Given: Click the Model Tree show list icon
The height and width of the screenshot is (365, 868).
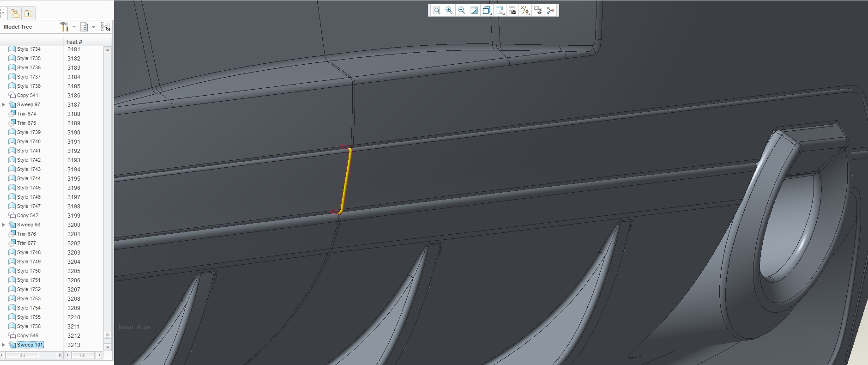Looking at the screenshot, I should (84, 27).
